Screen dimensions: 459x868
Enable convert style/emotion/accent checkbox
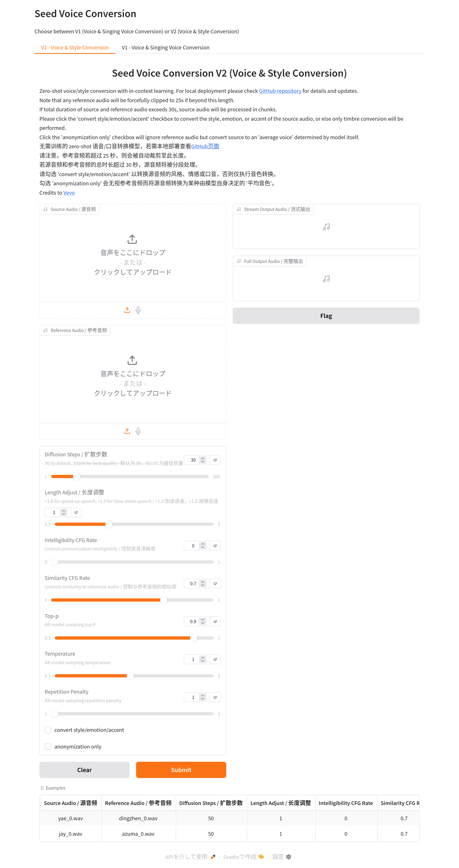tap(48, 730)
